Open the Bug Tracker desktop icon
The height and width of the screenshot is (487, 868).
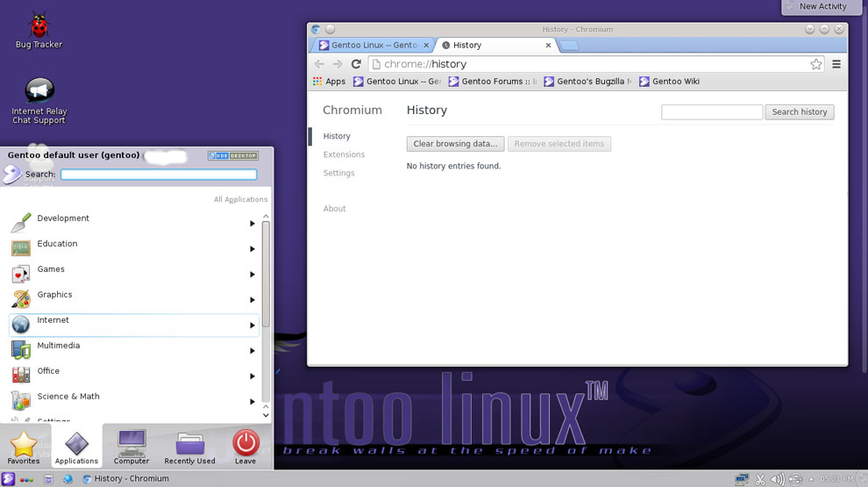pyautogui.click(x=39, y=31)
